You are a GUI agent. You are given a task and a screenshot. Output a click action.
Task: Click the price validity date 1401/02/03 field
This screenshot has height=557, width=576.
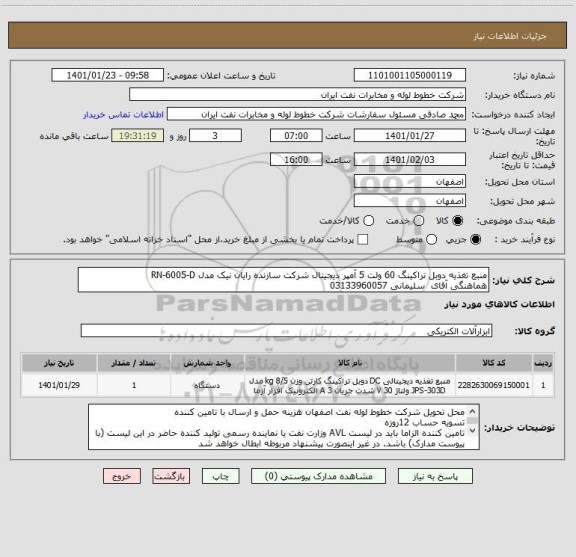410,159
